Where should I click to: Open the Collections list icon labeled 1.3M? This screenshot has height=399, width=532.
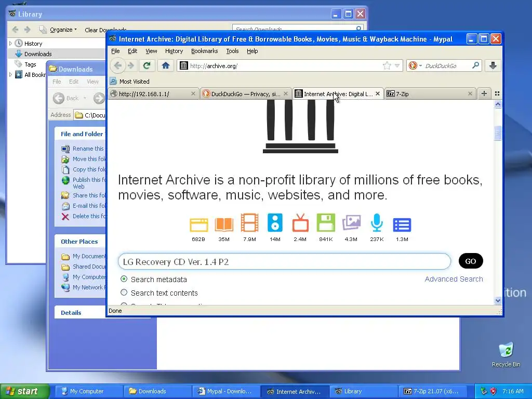pos(402,224)
